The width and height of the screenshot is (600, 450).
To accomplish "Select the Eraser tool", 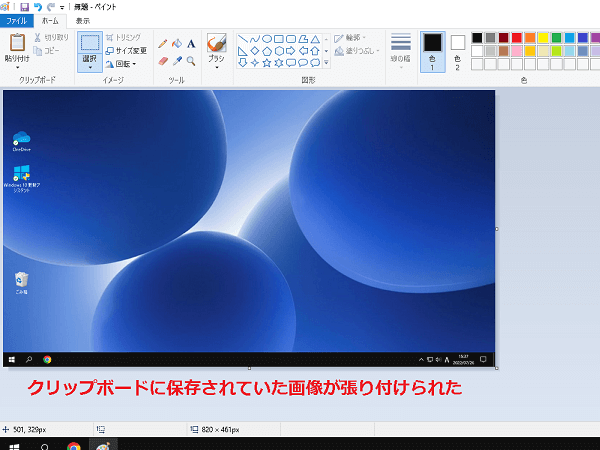I will (x=163, y=61).
